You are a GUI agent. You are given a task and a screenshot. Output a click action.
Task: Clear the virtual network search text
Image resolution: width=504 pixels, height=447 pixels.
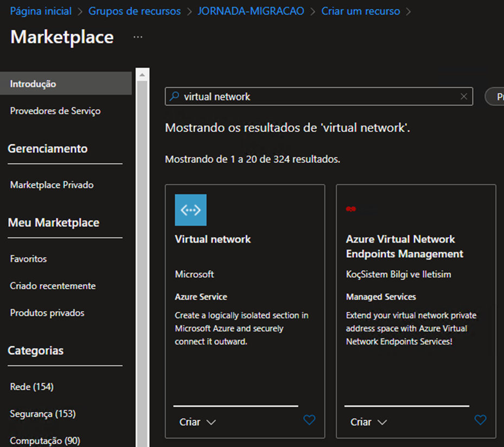tap(463, 97)
